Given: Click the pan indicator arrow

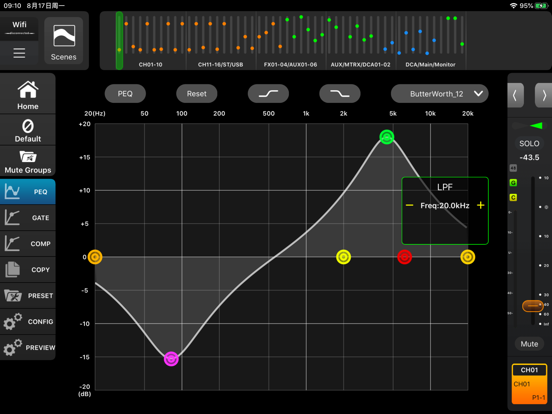Looking at the screenshot, I should [536, 126].
